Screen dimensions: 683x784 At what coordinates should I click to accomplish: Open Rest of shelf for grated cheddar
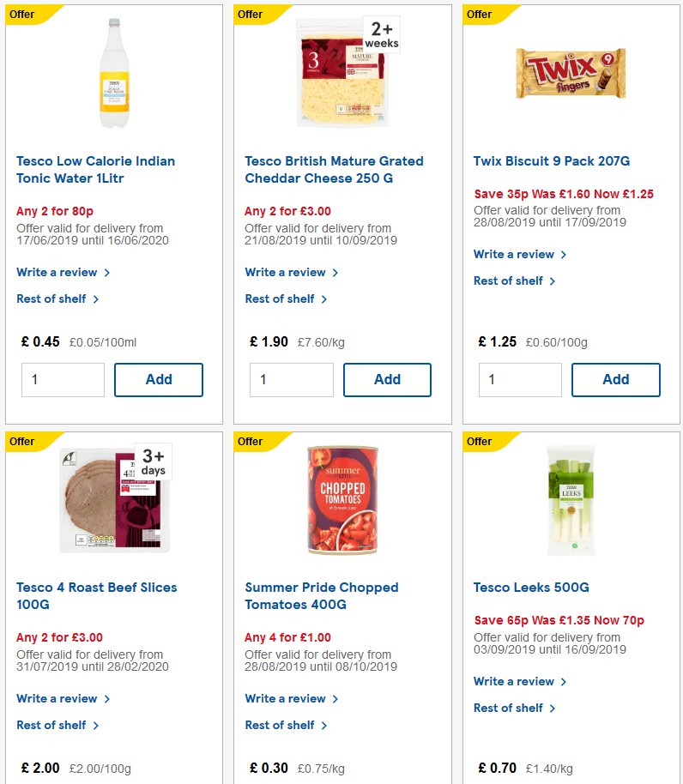(x=280, y=299)
